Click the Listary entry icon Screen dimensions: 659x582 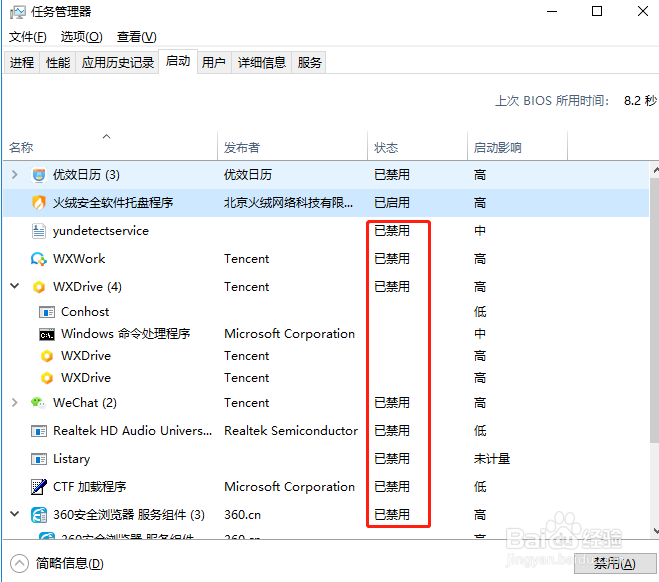tap(39, 459)
